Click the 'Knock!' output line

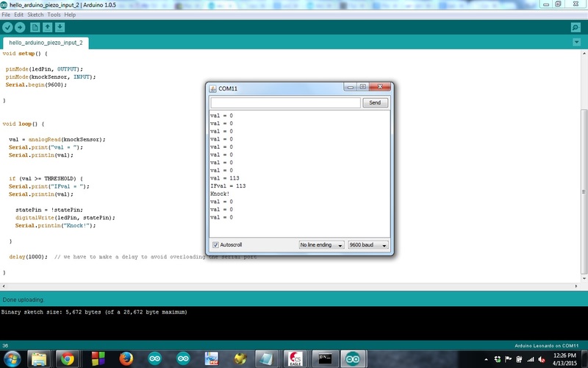[220, 194]
